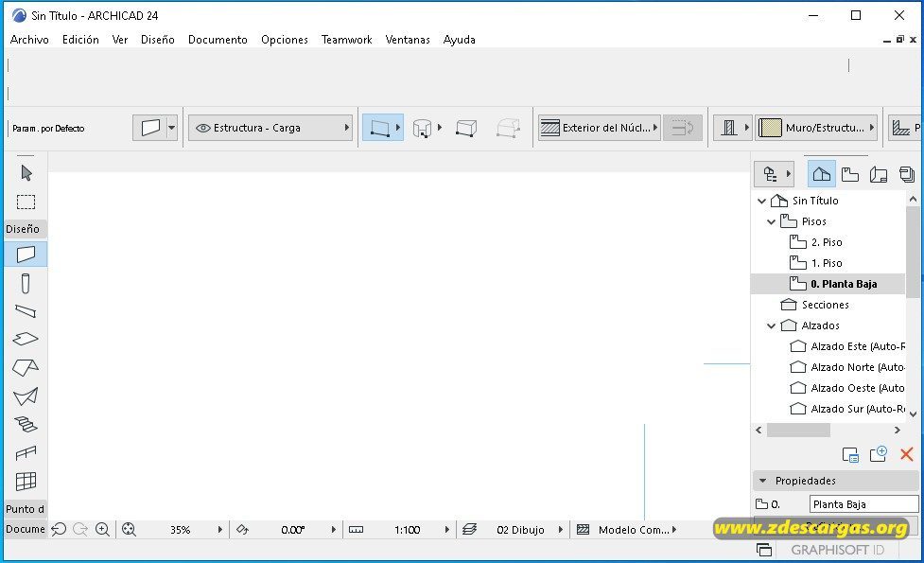Open the Documento menu
924x563 pixels.
(x=218, y=40)
